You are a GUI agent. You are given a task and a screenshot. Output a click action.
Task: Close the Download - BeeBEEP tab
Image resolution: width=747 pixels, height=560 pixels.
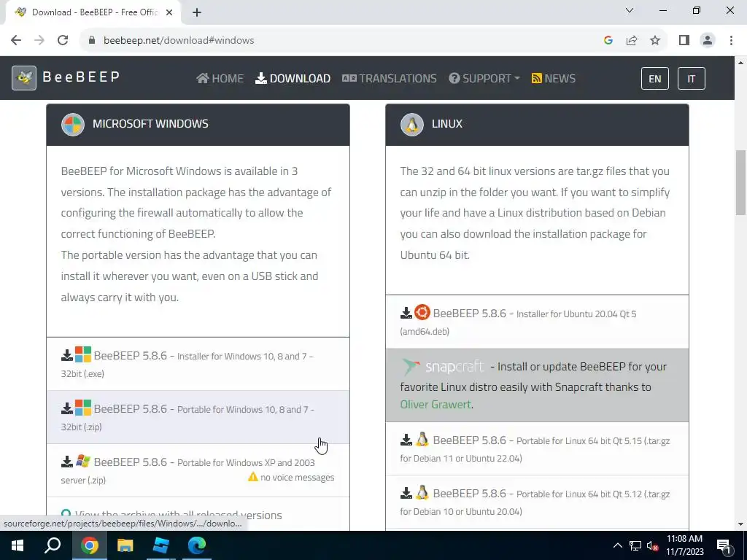click(x=169, y=13)
